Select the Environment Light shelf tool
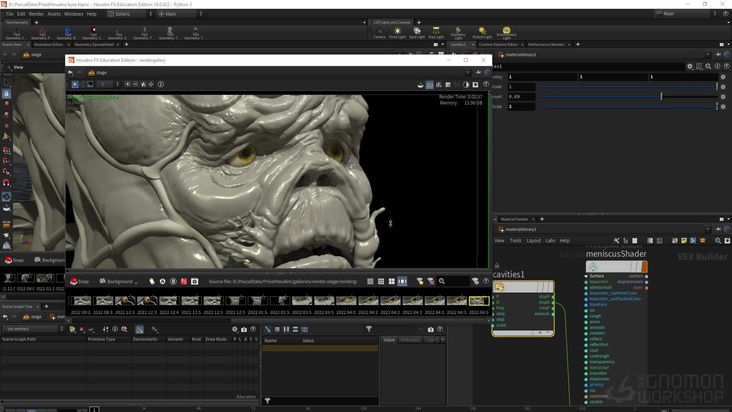Image resolution: width=732 pixels, height=412 pixels. [x=506, y=33]
